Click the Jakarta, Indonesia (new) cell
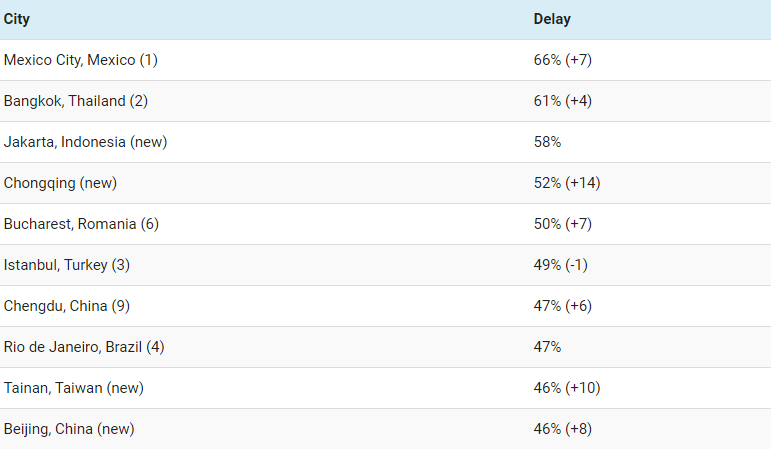 click(86, 142)
